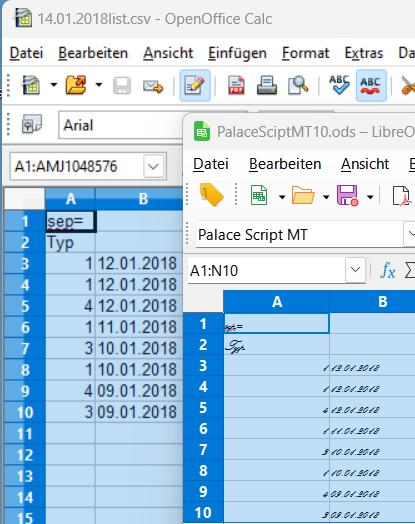The height and width of the screenshot is (524, 415).
Task: Click the Cut scissors icon in OpenOffice
Action: point(408,86)
